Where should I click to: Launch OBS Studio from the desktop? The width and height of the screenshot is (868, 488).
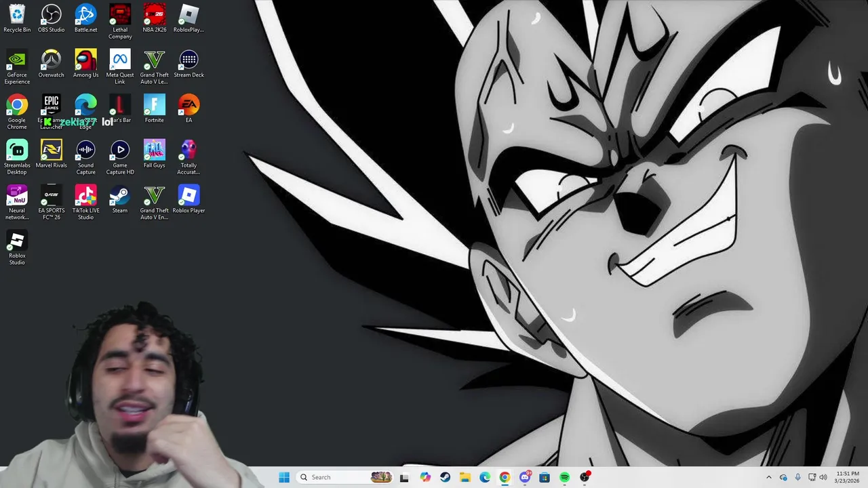52,18
